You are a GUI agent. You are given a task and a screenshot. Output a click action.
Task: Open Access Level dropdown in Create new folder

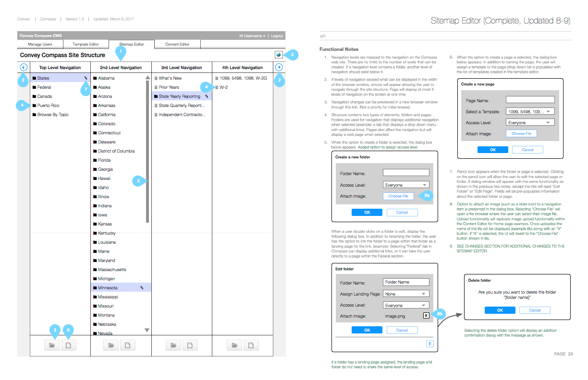[406, 185]
